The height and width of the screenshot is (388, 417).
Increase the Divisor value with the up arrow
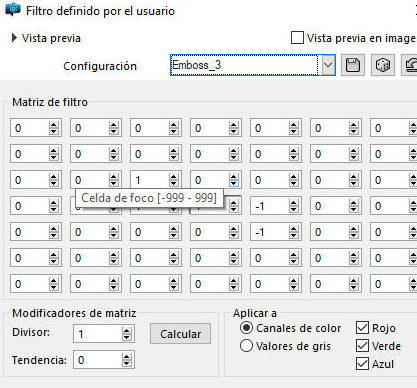pyautogui.click(x=126, y=330)
